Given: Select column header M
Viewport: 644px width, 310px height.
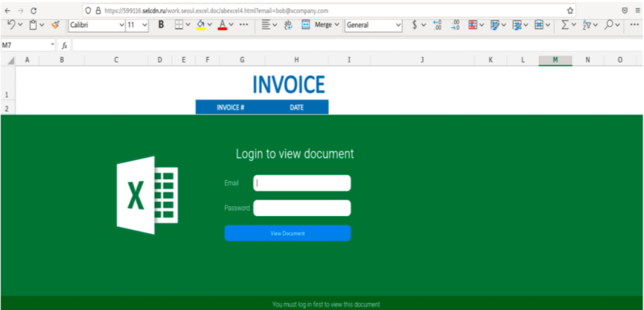Looking at the screenshot, I should point(556,60).
